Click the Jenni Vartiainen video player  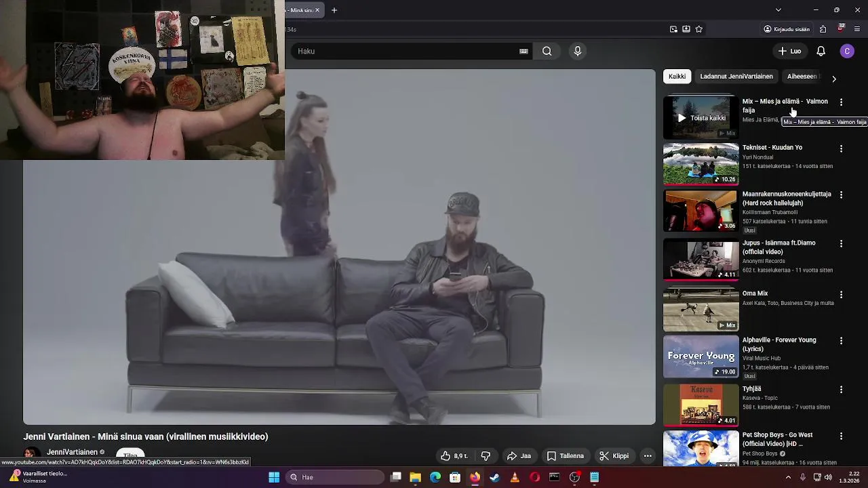tap(339, 247)
